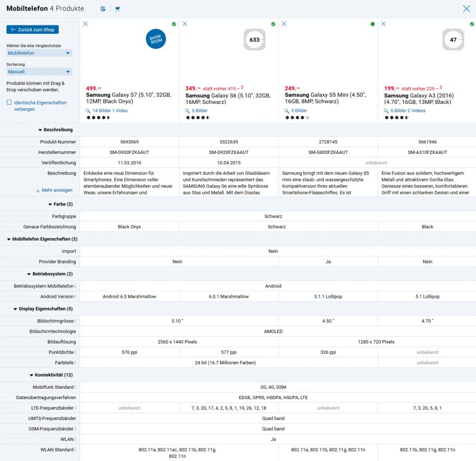The height and width of the screenshot is (461, 476).
Task: Go back via 'Zurück zum Shop' button
Action: pos(32,30)
